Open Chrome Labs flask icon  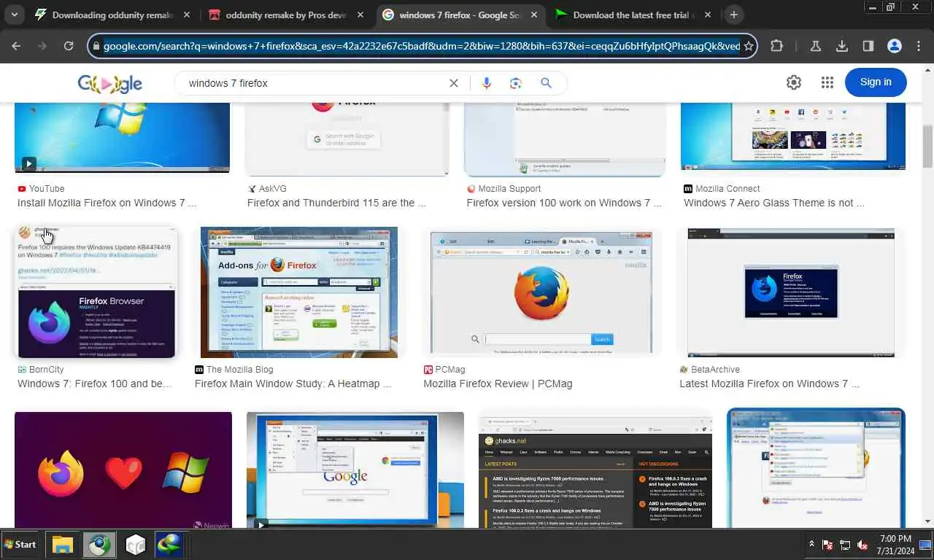tap(816, 46)
